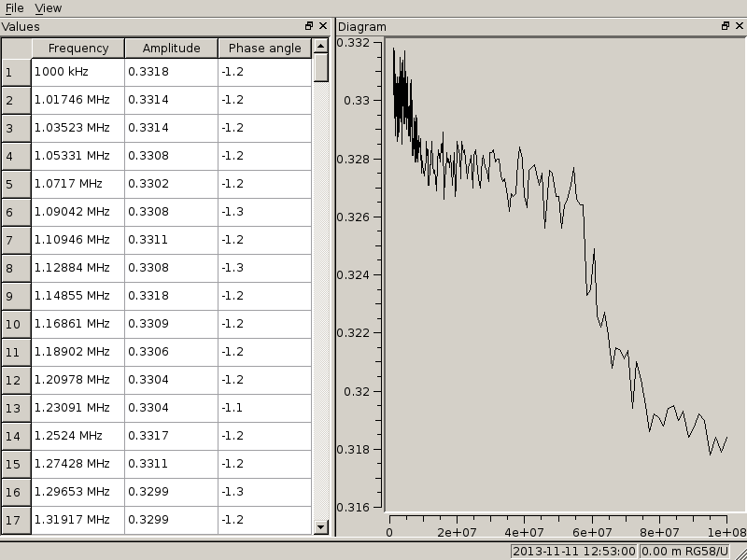Viewport: 747px width, 560px height.
Task: Select phase angle -1.1 in row 13
Action: tap(264, 408)
